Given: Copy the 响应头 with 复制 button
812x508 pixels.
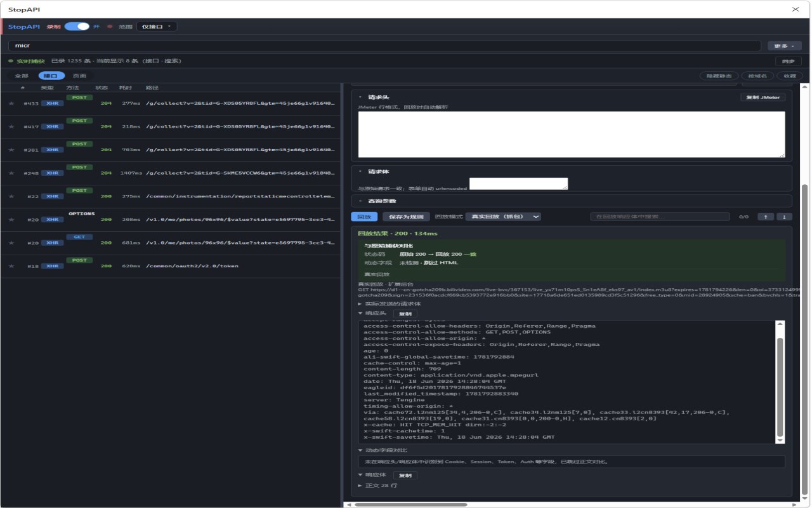Looking at the screenshot, I should click(x=405, y=314).
